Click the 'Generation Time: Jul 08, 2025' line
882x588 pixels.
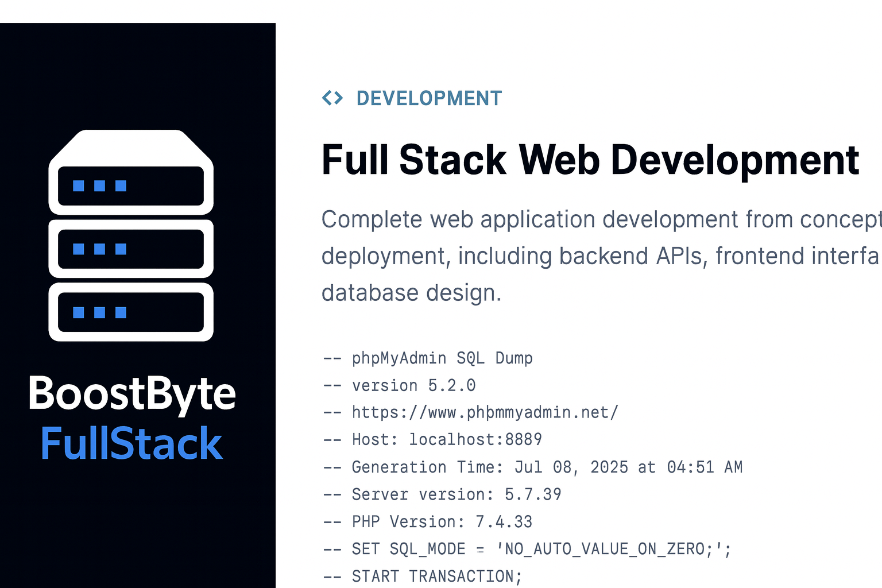click(x=533, y=467)
